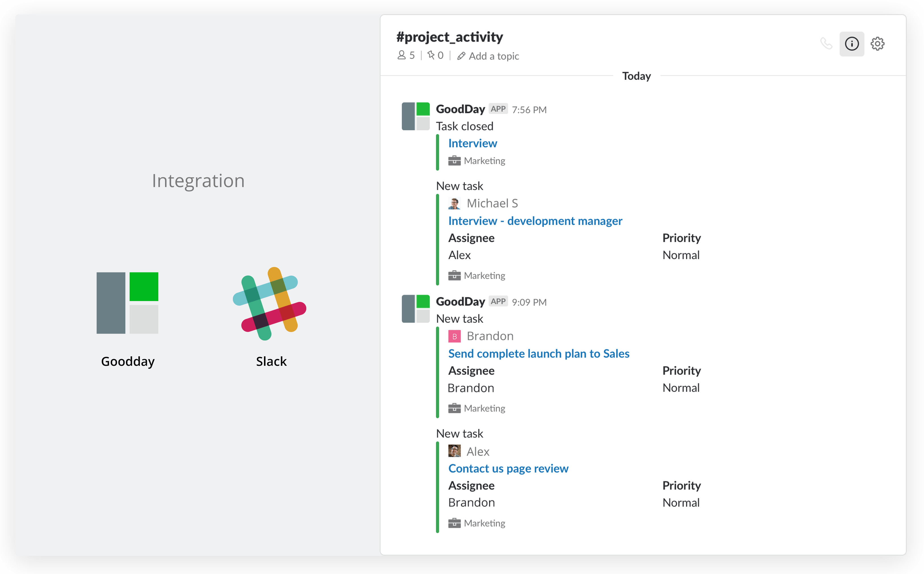
Task: Click briefcase icon under launch plan task
Action: 454,409
